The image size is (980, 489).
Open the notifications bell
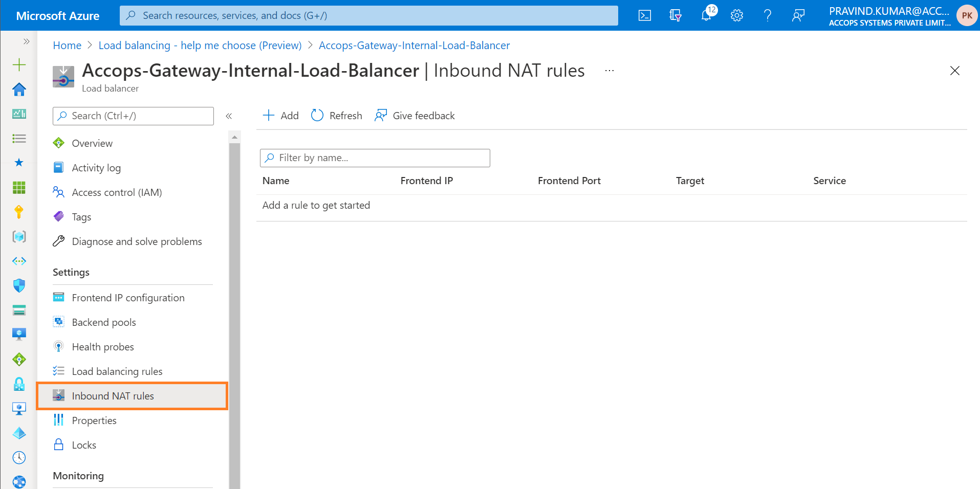(707, 14)
